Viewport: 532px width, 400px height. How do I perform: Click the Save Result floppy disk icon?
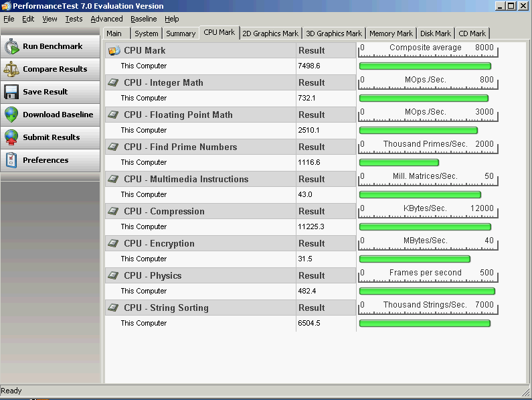[11, 92]
